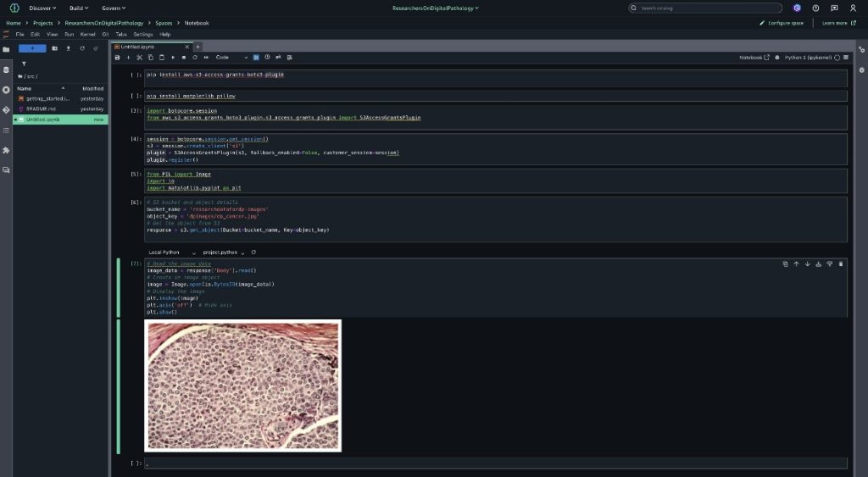Click the Search catalog field
The width and height of the screenshot is (868, 477).
point(705,8)
